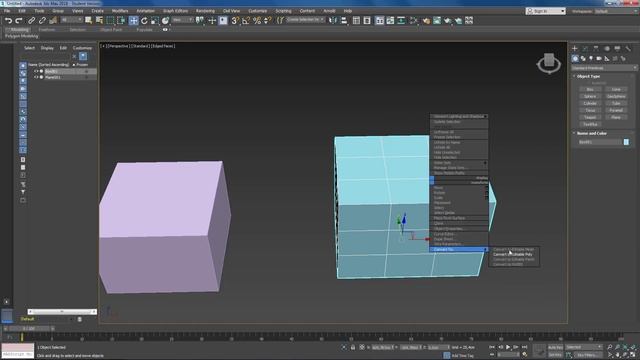Select the Select and Link chain icon

click(31, 20)
